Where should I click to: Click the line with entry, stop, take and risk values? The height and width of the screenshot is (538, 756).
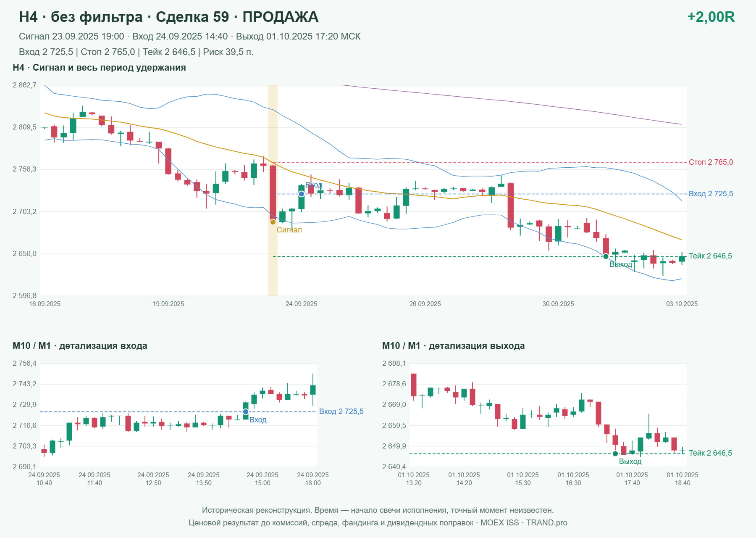point(136,52)
